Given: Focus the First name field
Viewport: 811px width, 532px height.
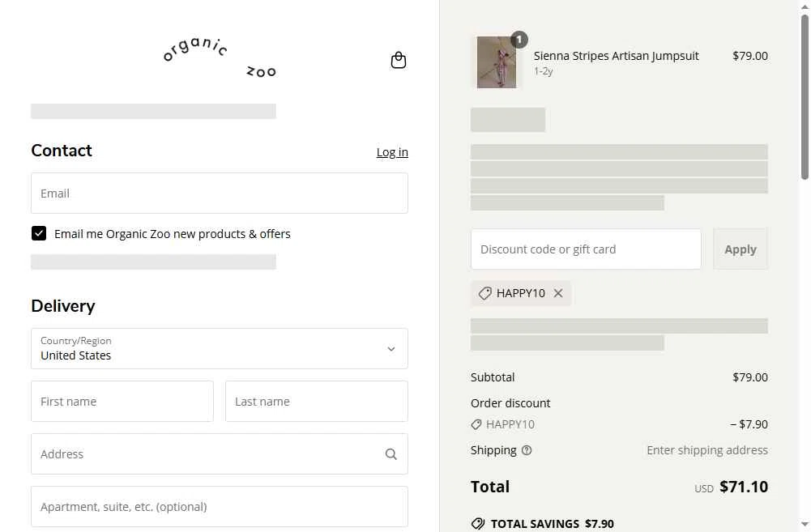Looking at the screenshot, I should 122,401.
